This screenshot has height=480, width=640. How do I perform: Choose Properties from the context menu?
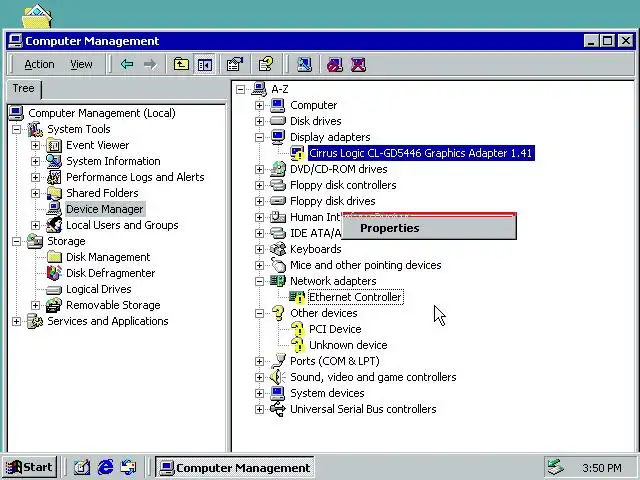[429, 228]
